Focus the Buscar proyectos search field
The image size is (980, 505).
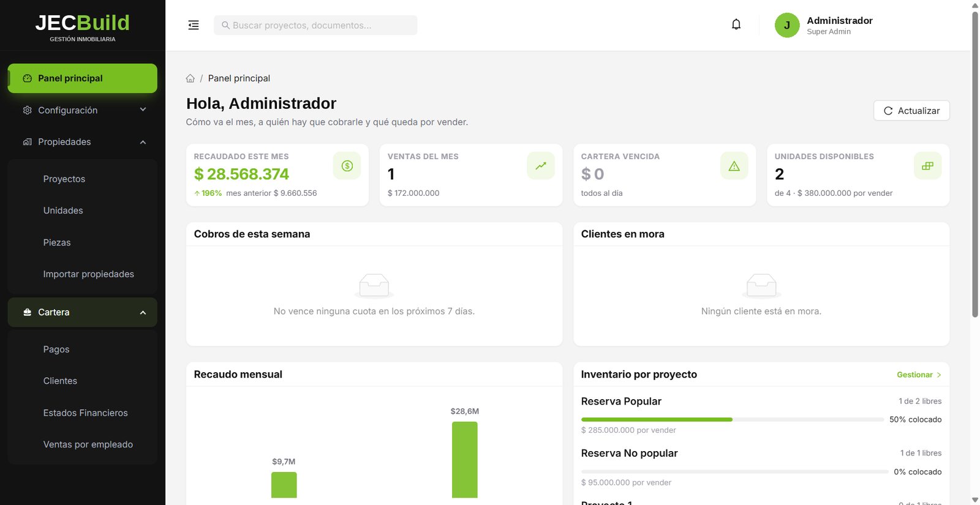315,25
